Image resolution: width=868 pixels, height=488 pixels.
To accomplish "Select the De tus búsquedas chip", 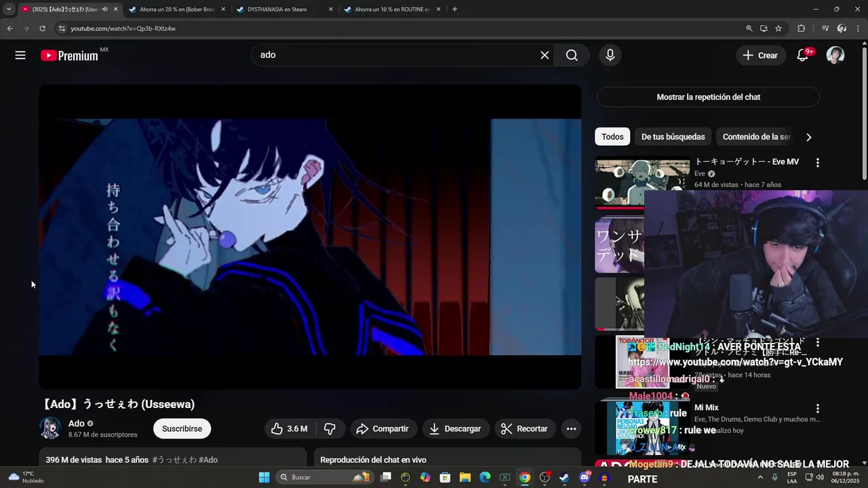I will (673, 137).
